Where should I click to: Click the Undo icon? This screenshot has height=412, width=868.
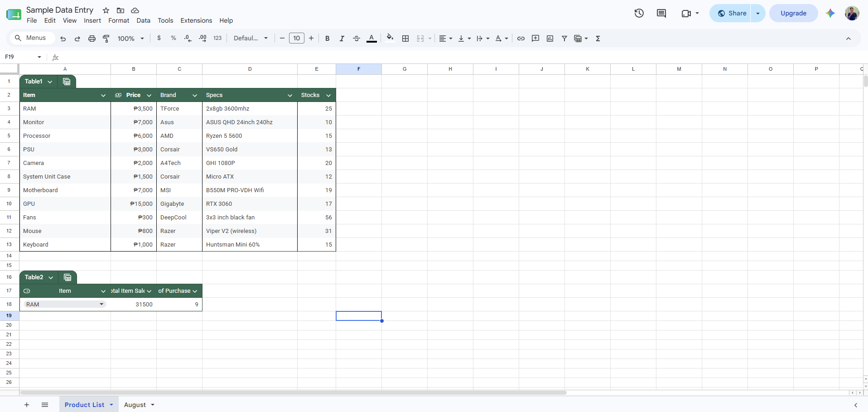[63, 39]
